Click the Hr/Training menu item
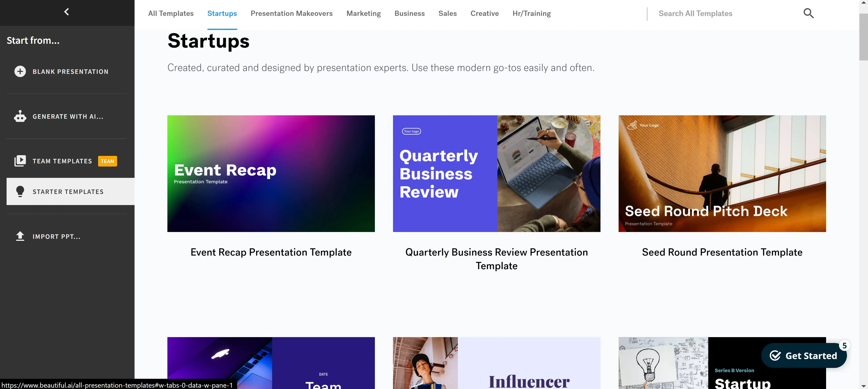Image resolution: width=868 pixels, height=389 pixels. (x=531, y=13)
